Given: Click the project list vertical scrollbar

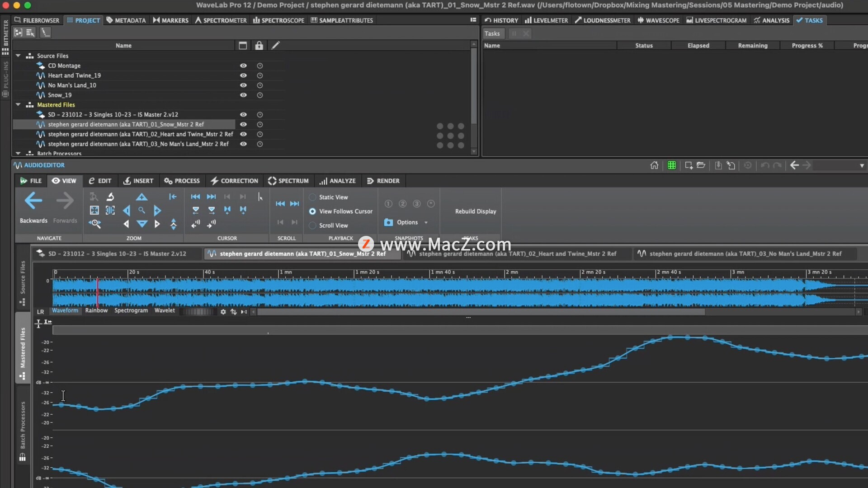Looking at the screenshot, I should pos(474,85).
